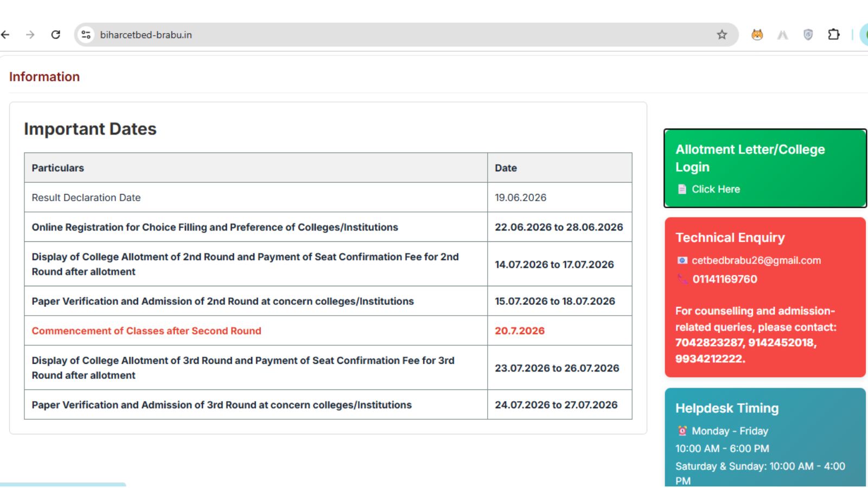Open the shield extension icon
868x488 pixels.
[x=808, y=35]
